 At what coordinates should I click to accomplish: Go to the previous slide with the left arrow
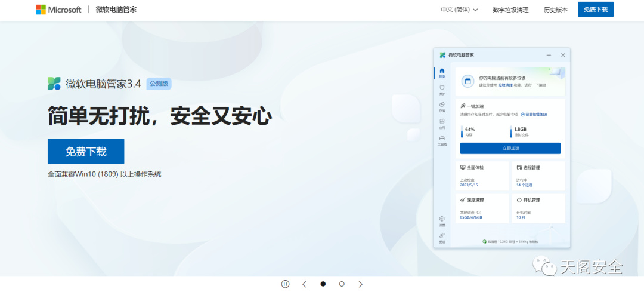coord(304,284)
